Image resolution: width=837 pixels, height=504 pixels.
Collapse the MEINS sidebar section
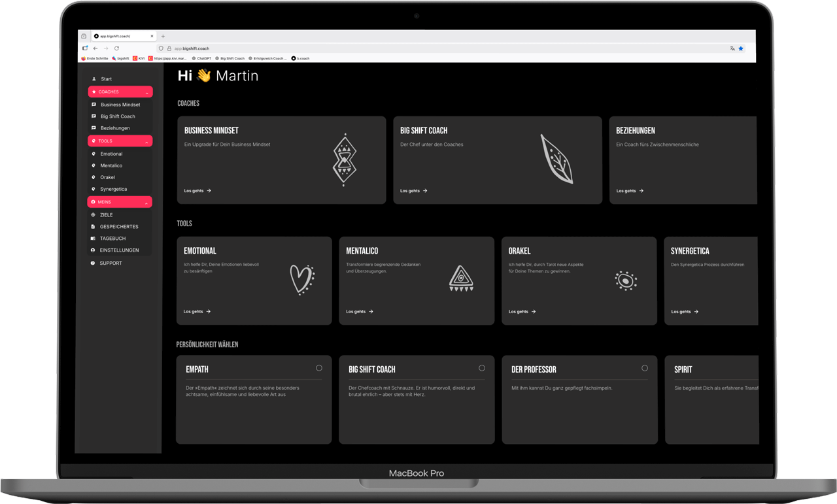[146, 203]
